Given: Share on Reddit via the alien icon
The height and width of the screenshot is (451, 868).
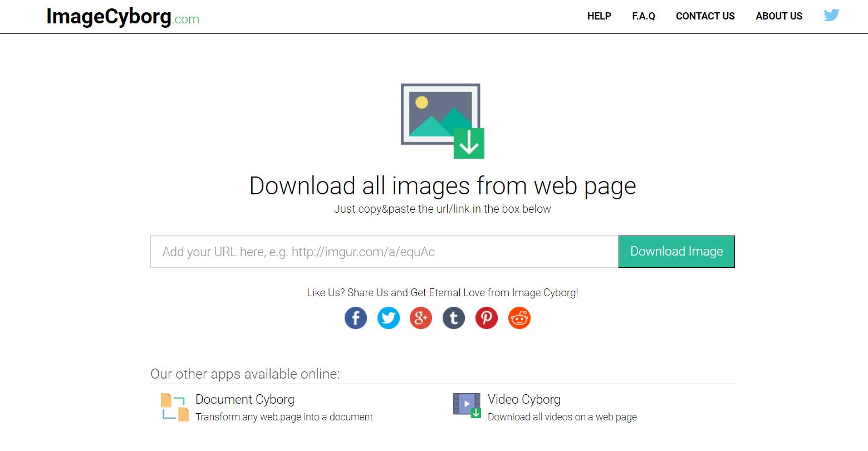Looking at the screenshot, I should pyautogui.click(x=519, y=318).
